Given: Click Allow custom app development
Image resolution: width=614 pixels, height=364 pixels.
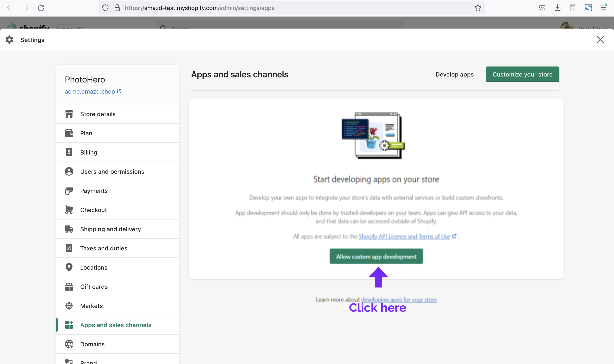Looking at the screenshot, I should point(376,257).
